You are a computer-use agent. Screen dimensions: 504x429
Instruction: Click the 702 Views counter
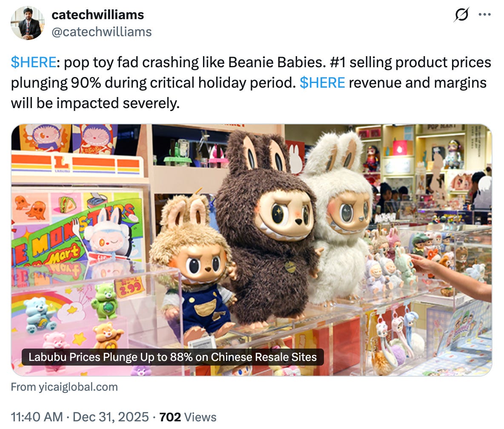coord(188,417)
